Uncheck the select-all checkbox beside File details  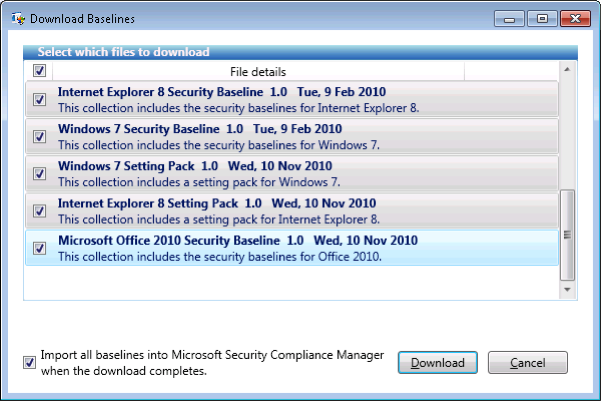[39, 71]
